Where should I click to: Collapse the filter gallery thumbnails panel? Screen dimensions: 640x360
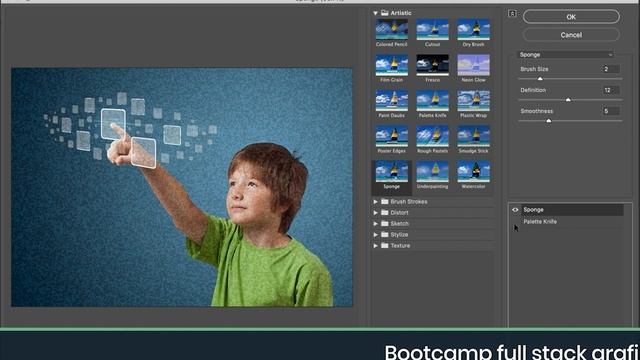tap(512, 14)
